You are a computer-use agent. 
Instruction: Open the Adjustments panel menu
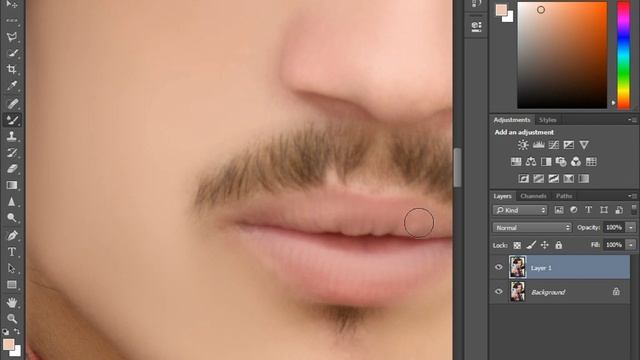(633, 120)
